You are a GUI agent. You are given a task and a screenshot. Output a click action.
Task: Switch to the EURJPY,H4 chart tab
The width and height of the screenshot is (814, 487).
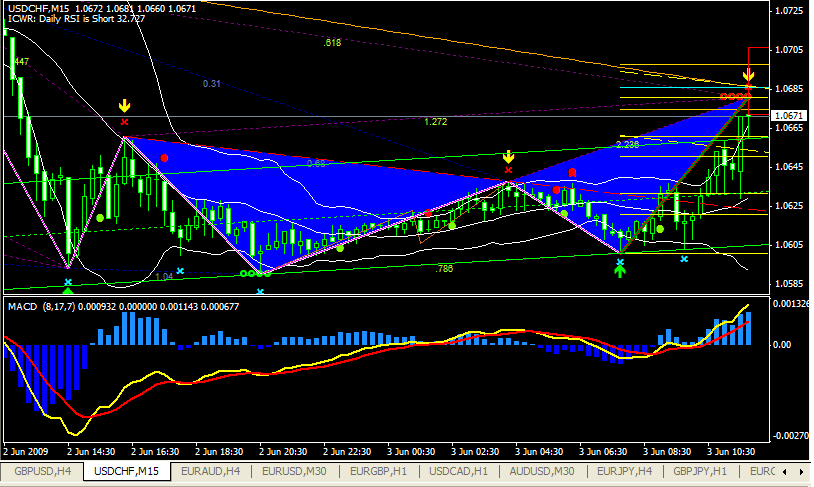[625, 471]
